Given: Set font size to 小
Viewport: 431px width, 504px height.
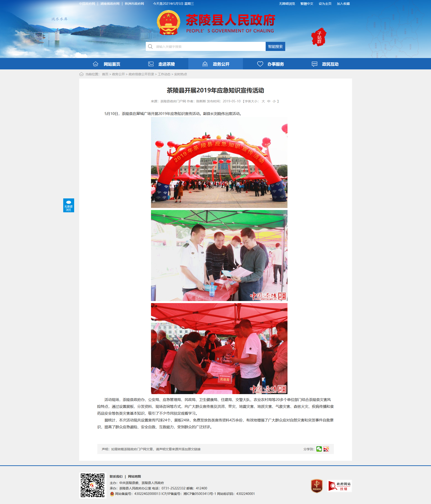Looking at the screenshot, I should [x=274, y=101].
